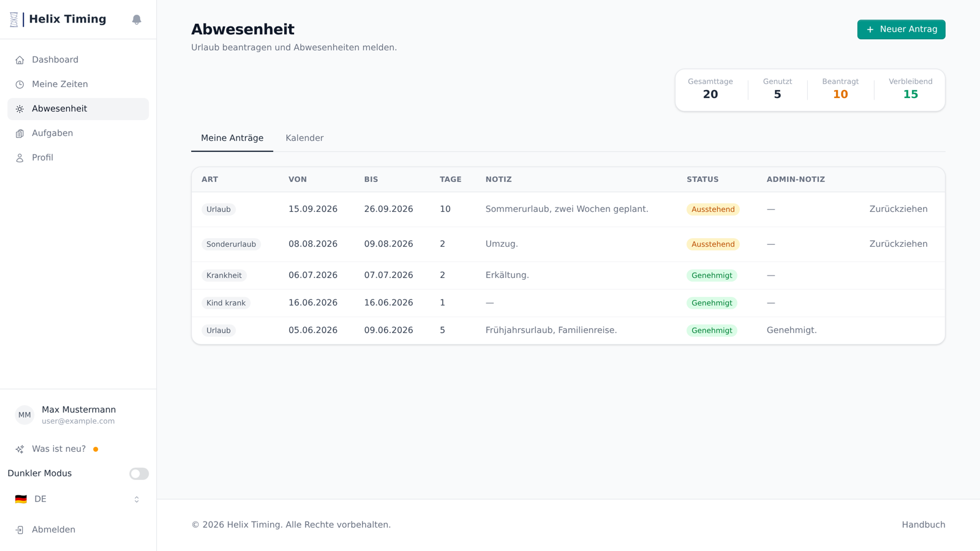Click the Genehmigt status in Krankheit row
The width and height of the screenshot is (980, 551).
pyautogui.click(x=712, y=275)
